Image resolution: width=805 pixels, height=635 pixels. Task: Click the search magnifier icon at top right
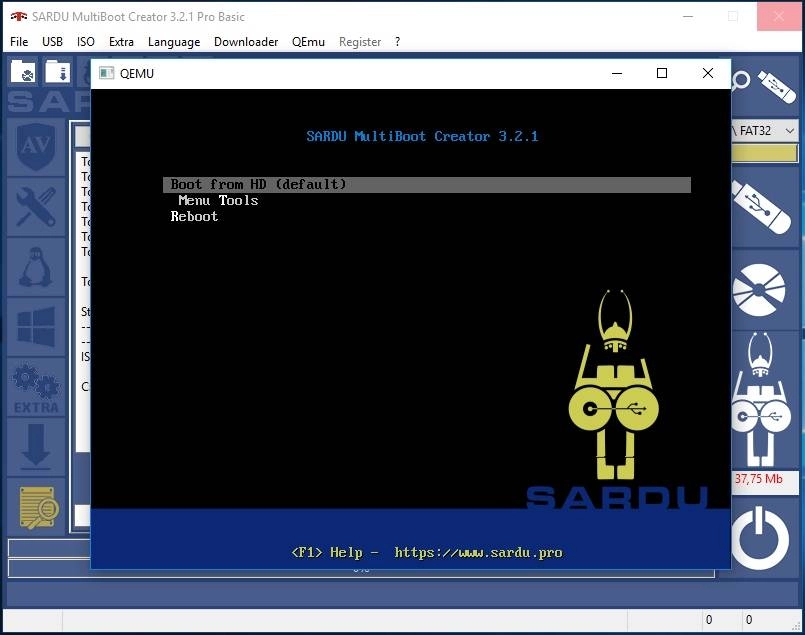pyautogui.click(x=740, y=82)
